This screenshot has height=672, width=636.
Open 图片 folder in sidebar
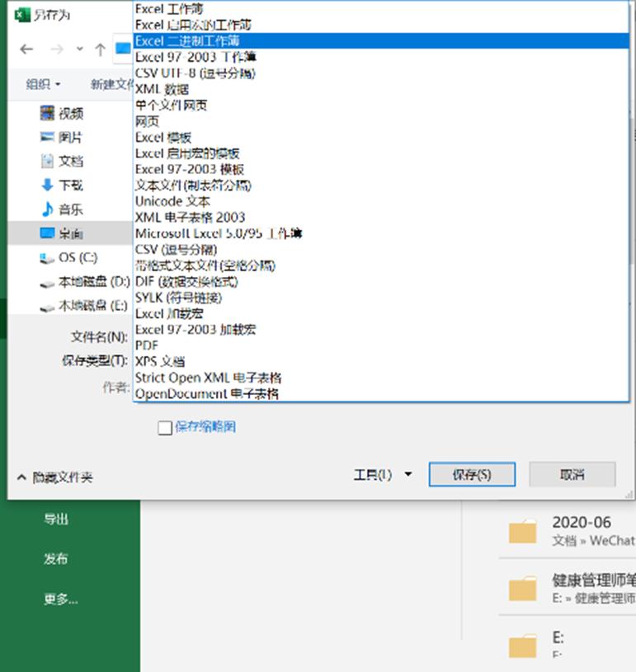[x=61, y=138]
